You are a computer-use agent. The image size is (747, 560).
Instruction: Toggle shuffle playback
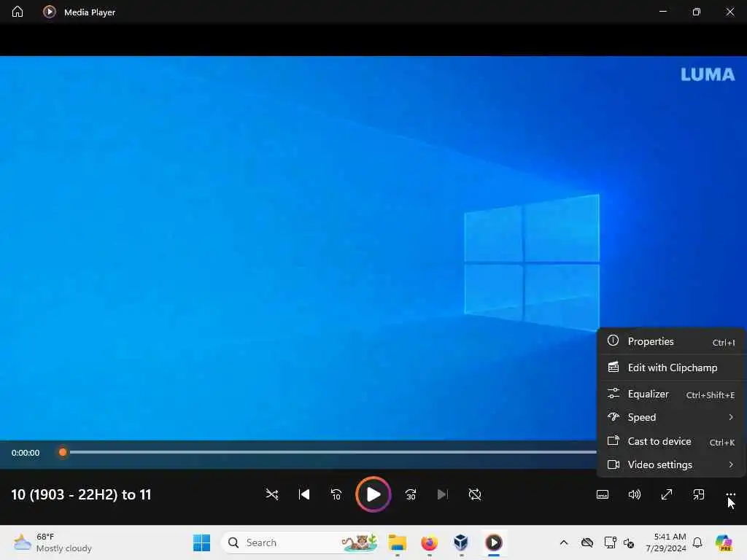point(272,494)
